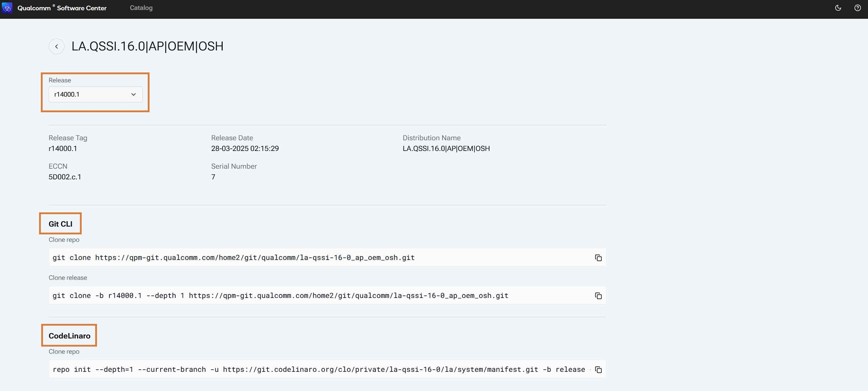Toggle dark mode with the moon icon

(x=838, y=8)
